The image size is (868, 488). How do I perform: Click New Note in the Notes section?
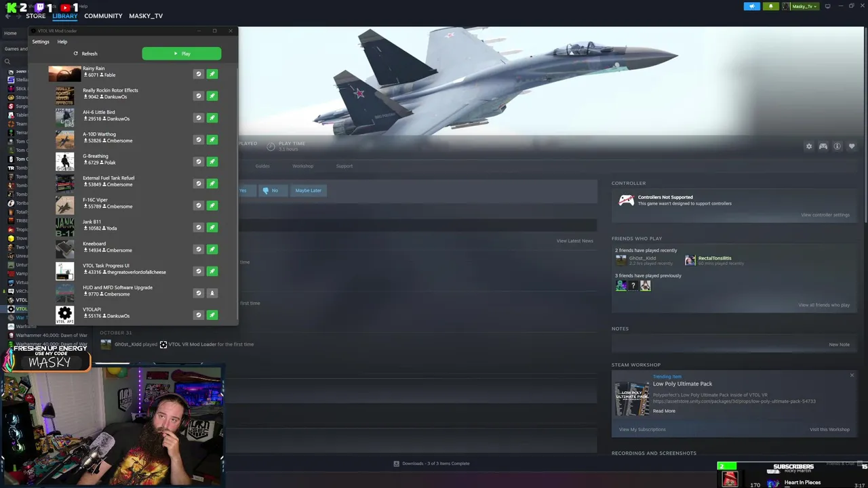pos(839,344)
